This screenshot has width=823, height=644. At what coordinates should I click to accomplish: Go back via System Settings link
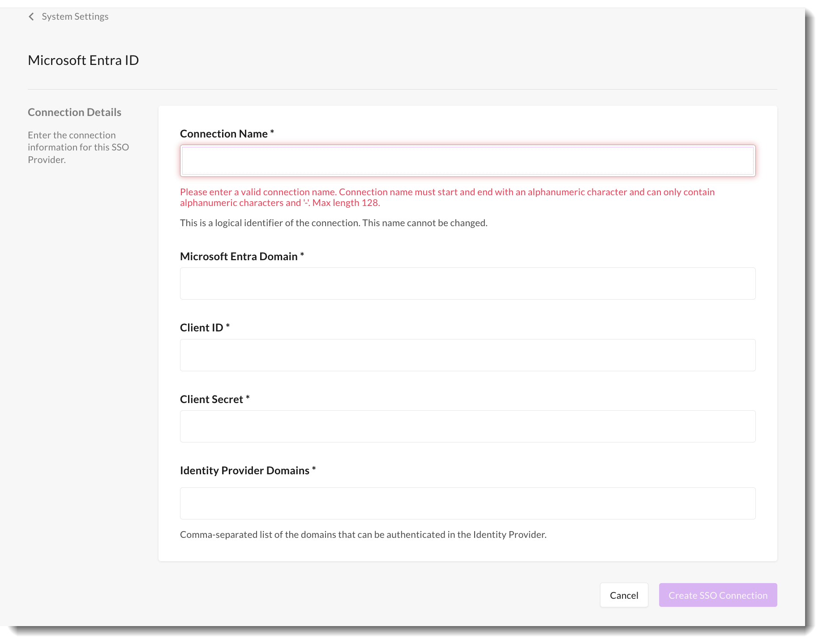coord(75,17)
